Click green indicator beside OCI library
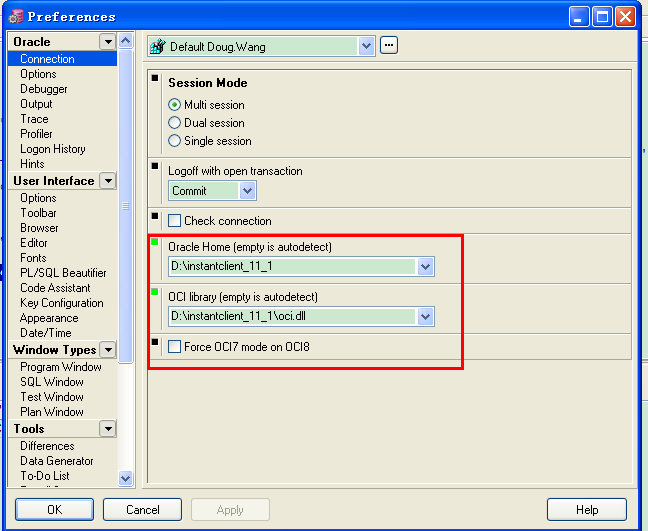648x531 pixels. [154, 292]
